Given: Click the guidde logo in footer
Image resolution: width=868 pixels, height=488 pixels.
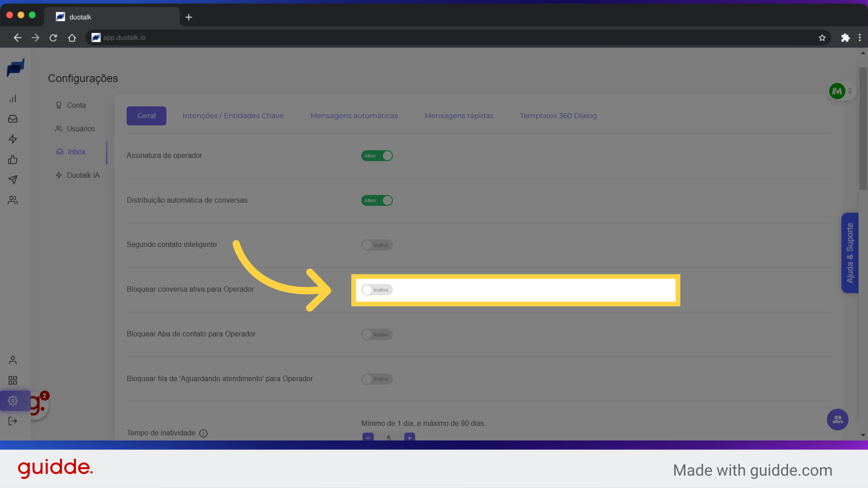Looking at the screenshot, I should point(55,468).
